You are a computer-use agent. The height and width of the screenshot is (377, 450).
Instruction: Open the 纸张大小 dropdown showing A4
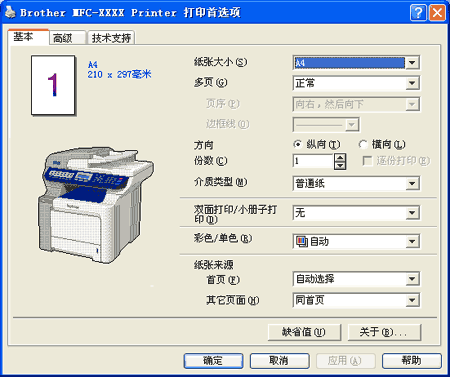[x=356, y=63]
